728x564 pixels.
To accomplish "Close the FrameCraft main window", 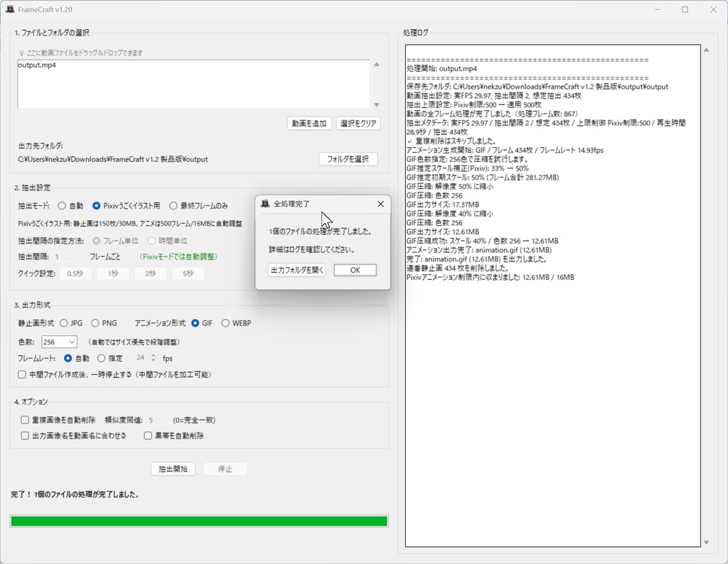I will click(714, 9).
